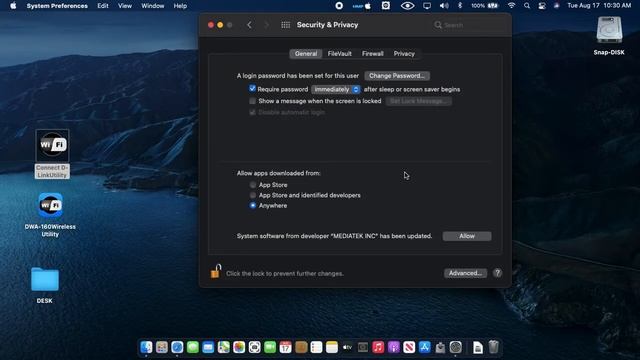Open the date and time in menu bar
This screenshot has height=360, width=640.
pos(599,6)
